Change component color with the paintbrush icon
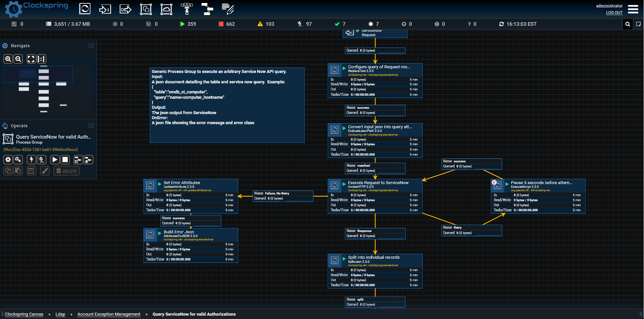The image size is (644, 319). point(45,171)
